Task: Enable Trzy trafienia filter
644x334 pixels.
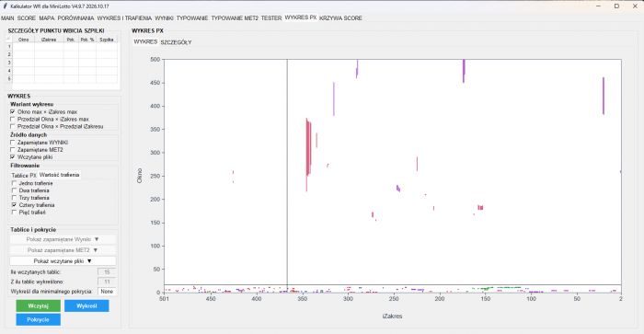Action: (x=15, y=198)
